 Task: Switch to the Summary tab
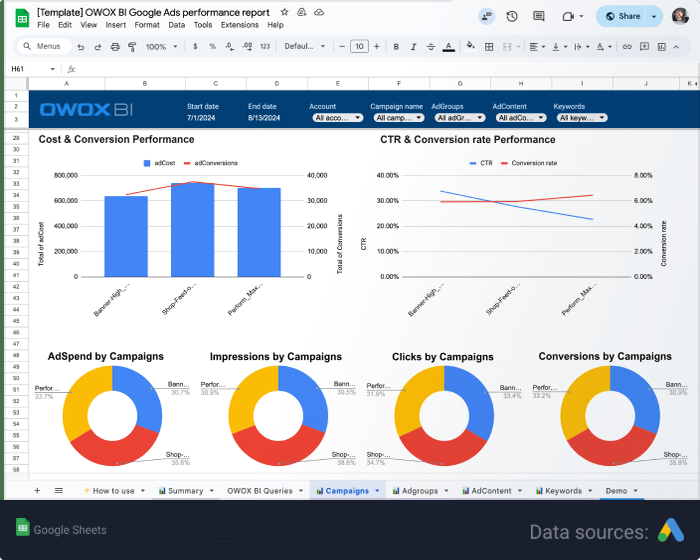186,491
